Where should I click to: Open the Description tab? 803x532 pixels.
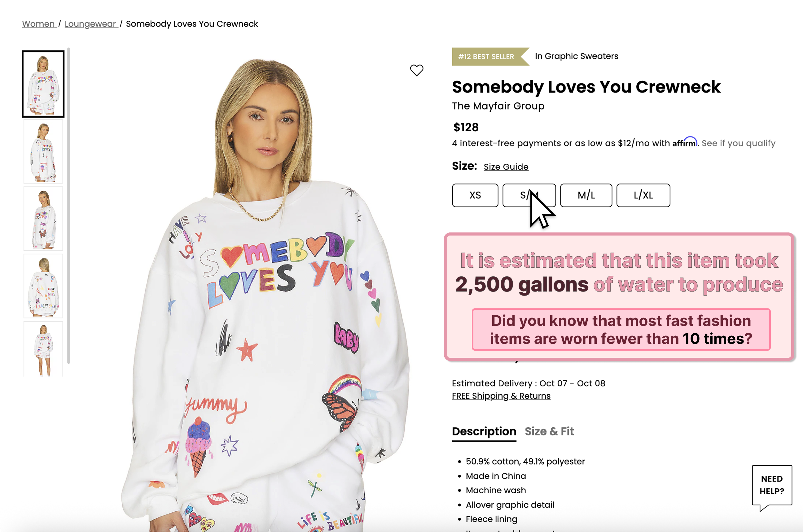[x=484, y=431]
